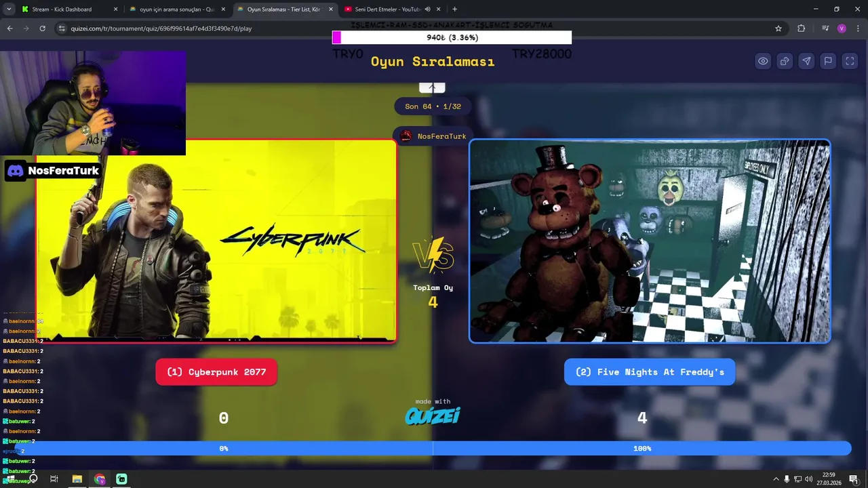
Task: Collapse the upward arrow expander above Son 64
Action: click(432, 87)
